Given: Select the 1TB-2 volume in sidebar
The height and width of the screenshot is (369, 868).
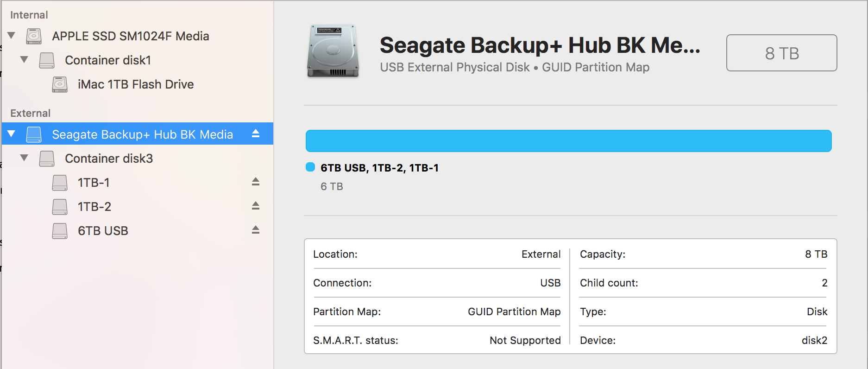Looking at the screenshot, I should 94,207.
